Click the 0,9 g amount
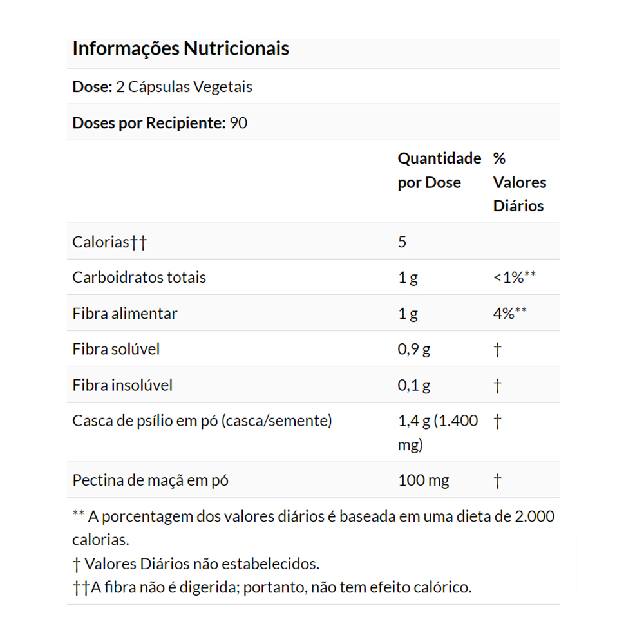Screen dimensions: 644x644 click(x=414, y=349)
